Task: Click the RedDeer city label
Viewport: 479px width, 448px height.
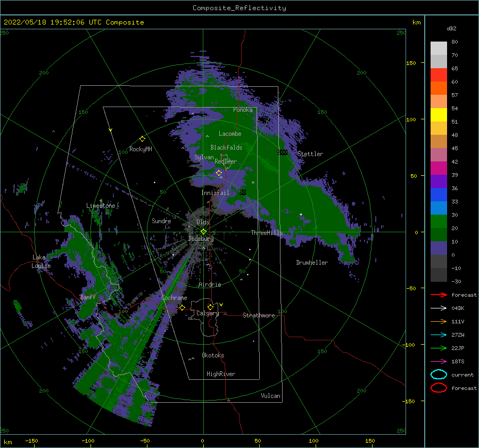Action: point(226,161)
